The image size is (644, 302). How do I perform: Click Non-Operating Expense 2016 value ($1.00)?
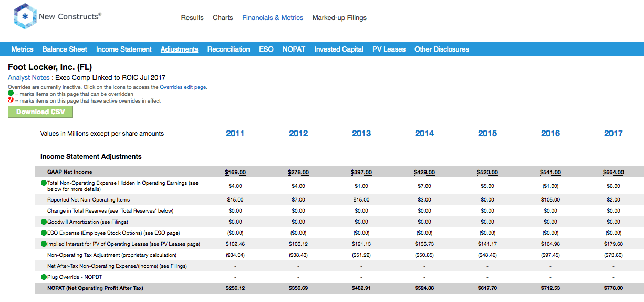pos(550,186)
